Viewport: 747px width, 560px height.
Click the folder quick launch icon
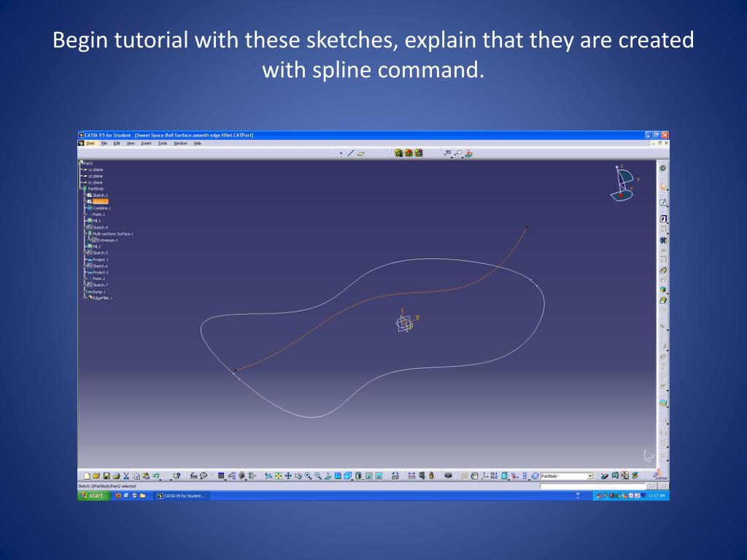(143, 496)
